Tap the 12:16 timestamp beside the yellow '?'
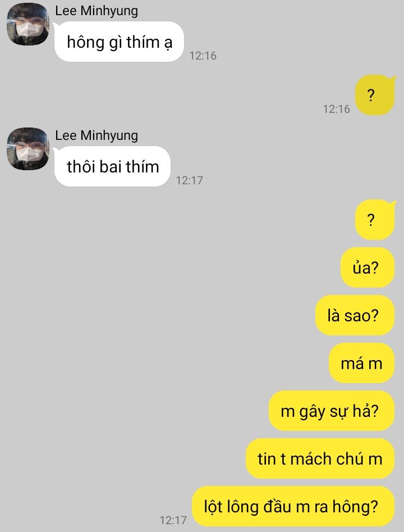404x532 pixels. tap(336, 109)
